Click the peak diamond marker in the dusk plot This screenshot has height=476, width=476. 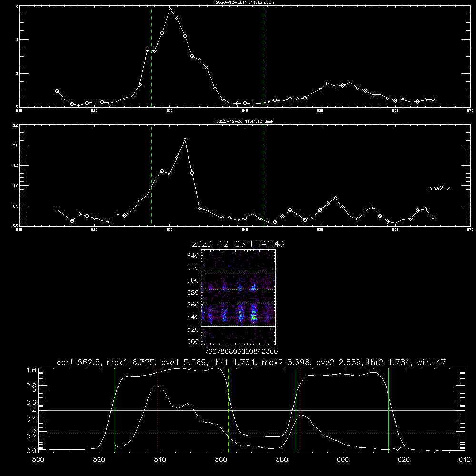tap(185, 139)
